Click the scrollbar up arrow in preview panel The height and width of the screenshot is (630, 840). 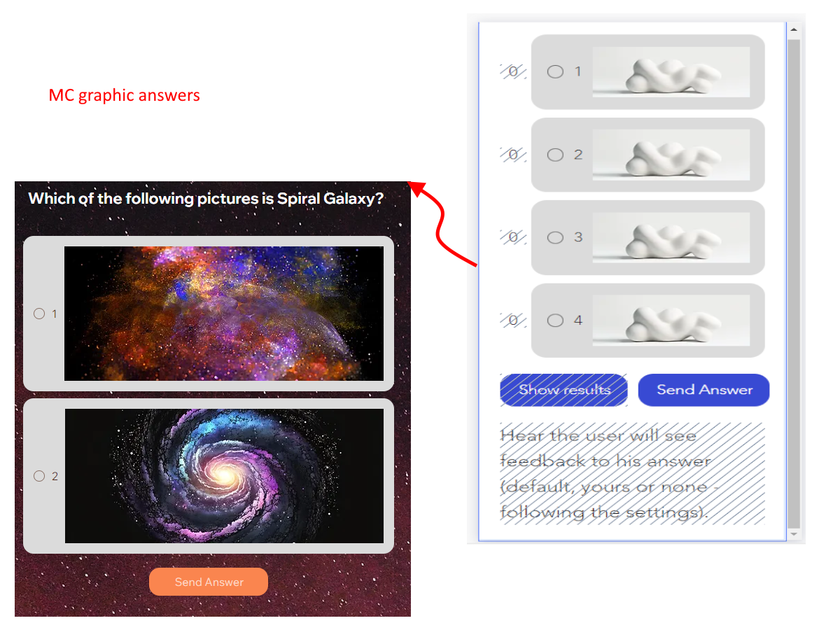(x=794, y=30)
